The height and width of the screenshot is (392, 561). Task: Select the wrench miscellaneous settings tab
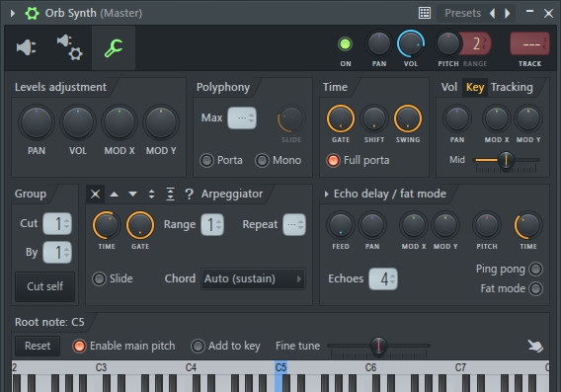(x=114, y=48)
